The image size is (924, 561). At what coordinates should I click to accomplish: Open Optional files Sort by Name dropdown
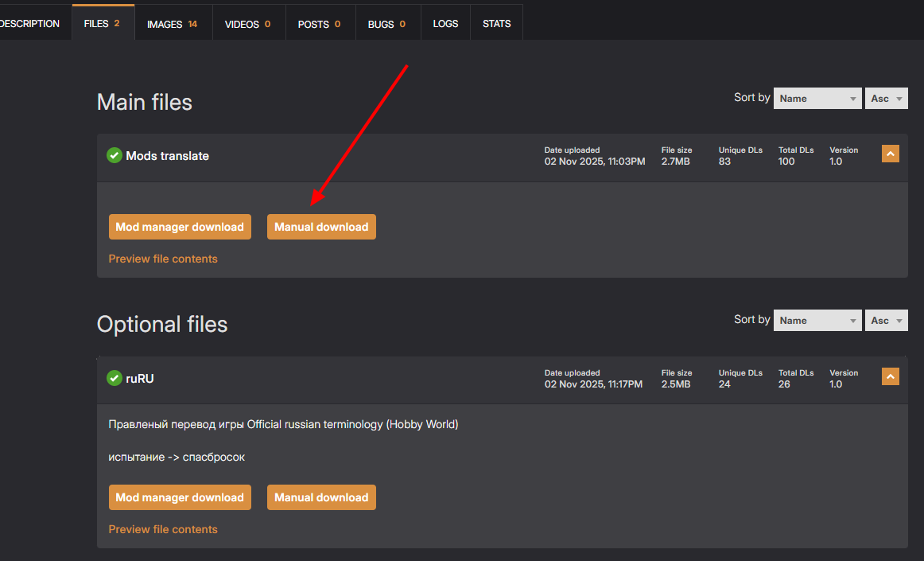817,321
